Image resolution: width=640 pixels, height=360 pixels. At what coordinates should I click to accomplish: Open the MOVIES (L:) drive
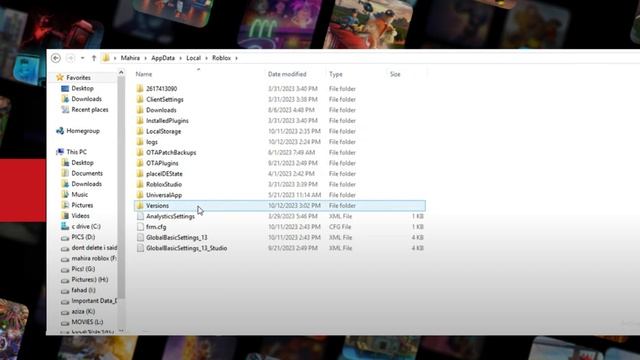pyautogui.click(x=87, y=322)
